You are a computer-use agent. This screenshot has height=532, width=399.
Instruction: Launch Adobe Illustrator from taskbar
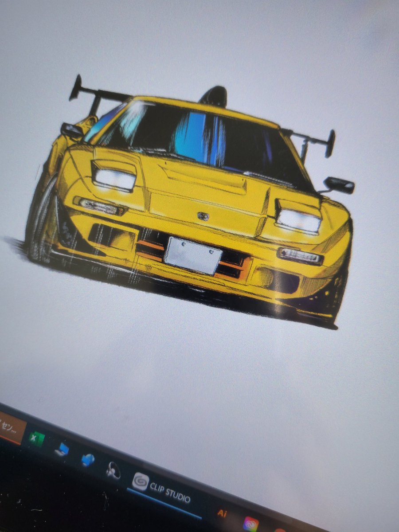pos(221,513)
